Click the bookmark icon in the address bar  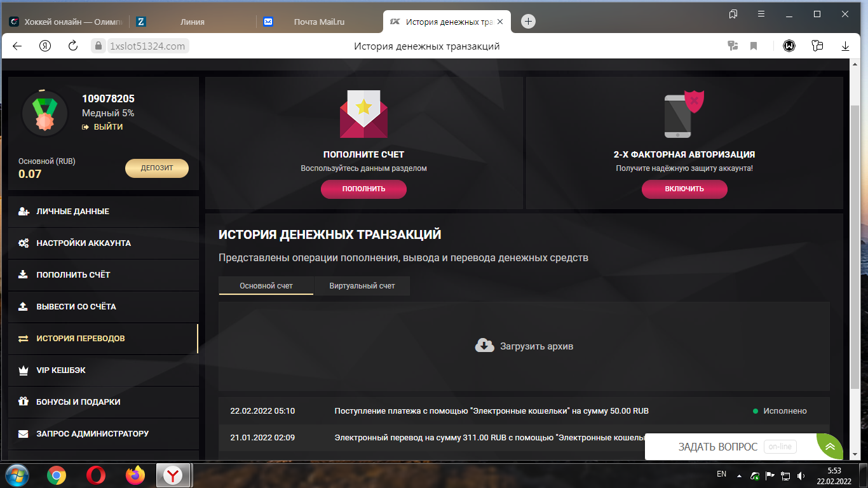[x=754, y=46]
